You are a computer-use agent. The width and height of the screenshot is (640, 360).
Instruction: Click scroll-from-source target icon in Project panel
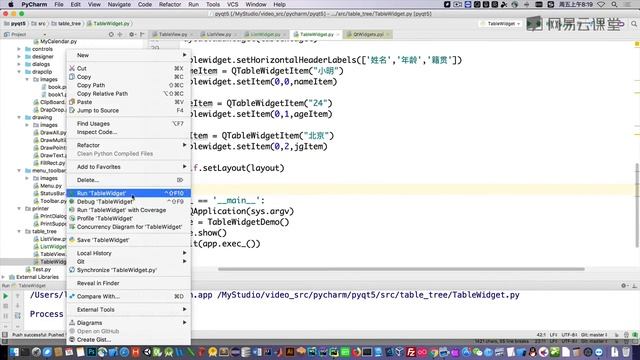tap(111, 35)
